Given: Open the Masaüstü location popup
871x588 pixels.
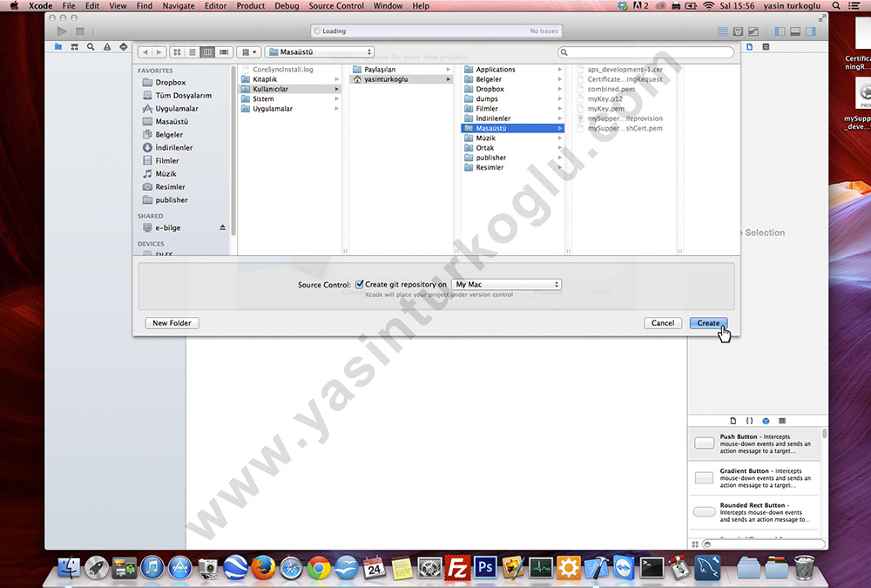Looking at the screenshot, I should (x=320, y=51).
